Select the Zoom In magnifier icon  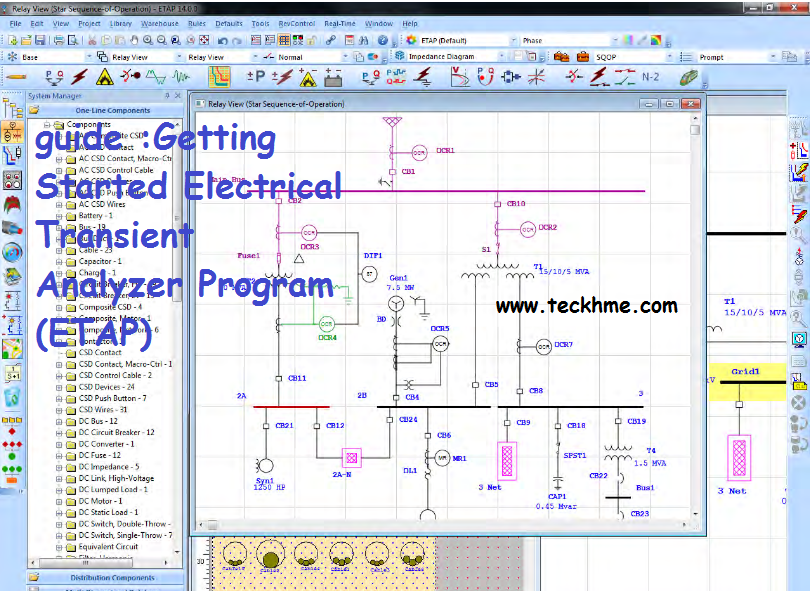[x=148, y=40]
